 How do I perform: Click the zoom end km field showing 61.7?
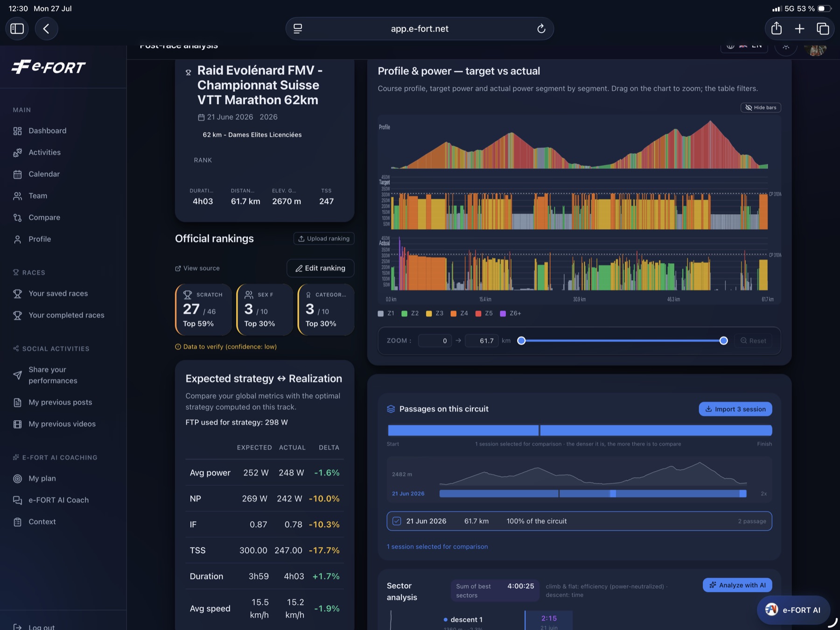(x=482, y=340)
